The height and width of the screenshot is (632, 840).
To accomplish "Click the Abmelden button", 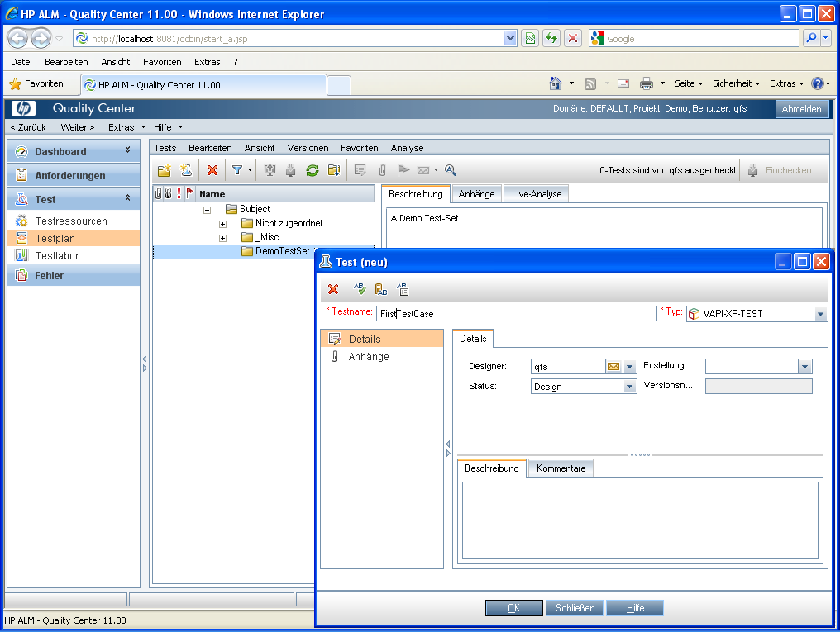I will pos(801,108).
